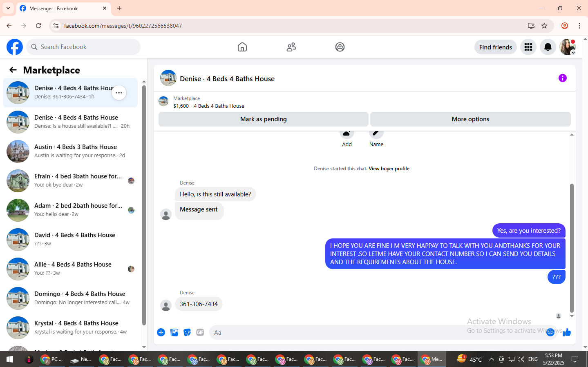
Task: Select the Messenger | Facebook browser tab
Action: tap(63, 8)
